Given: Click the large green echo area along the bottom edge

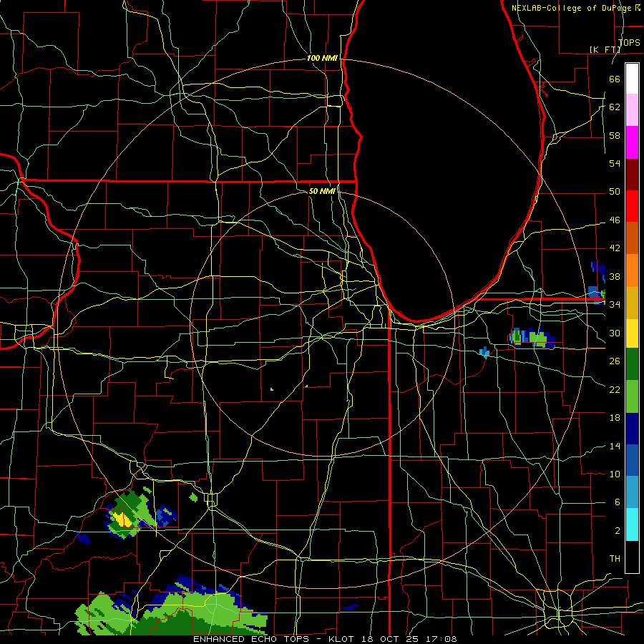Looking at the screenshot, I should [172, 612].
